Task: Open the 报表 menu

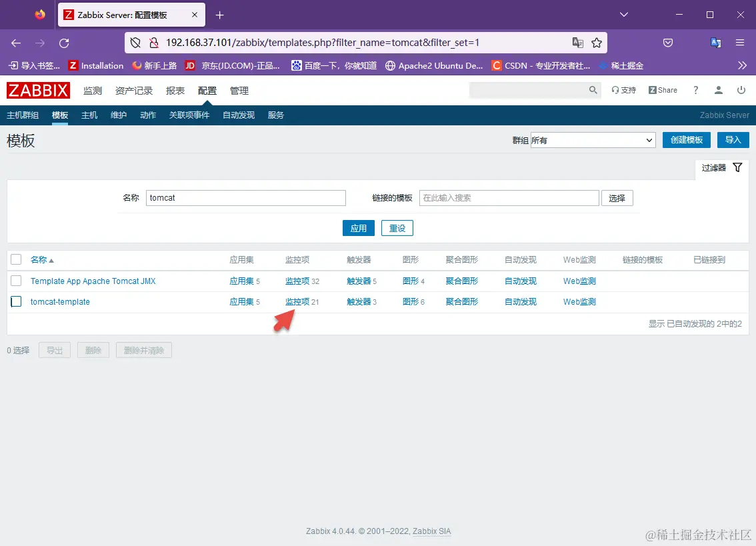Action: (175, 91)
